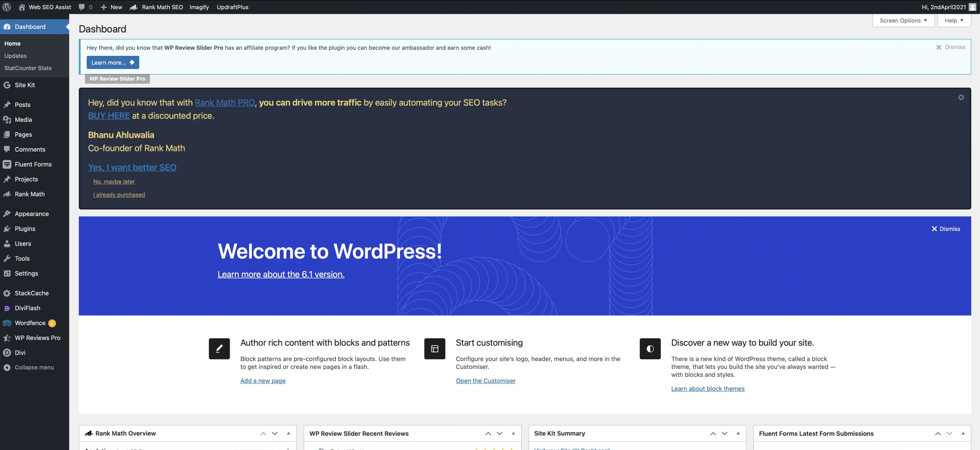Click the pencil edit icon in welcome panel

(x=219, y=349)
